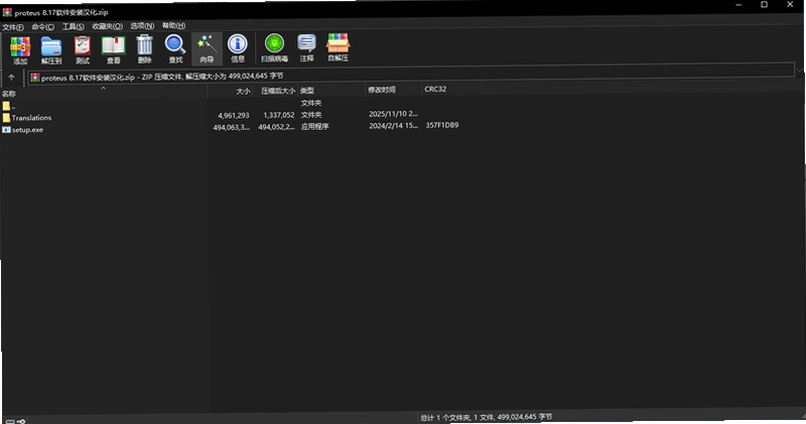This screenshot has height=424, width=806.
Task: Click the CRC value 357F1DB9
Action: click(x=442, y=125)
